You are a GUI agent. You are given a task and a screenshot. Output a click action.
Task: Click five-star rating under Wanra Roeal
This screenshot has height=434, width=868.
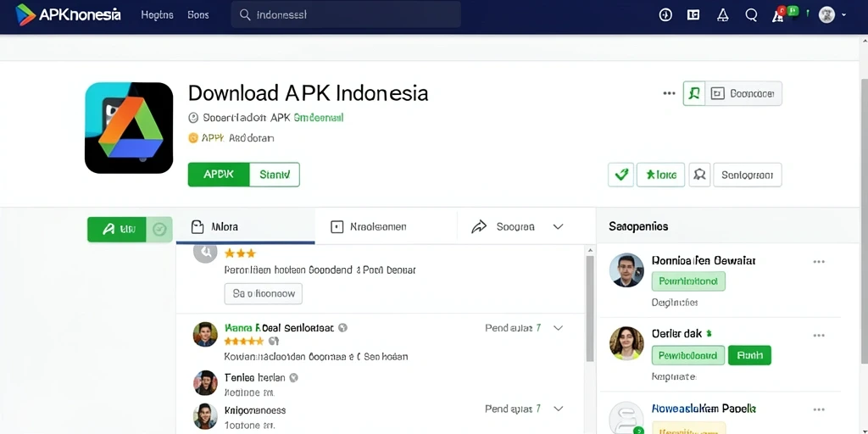coord(244,341)
